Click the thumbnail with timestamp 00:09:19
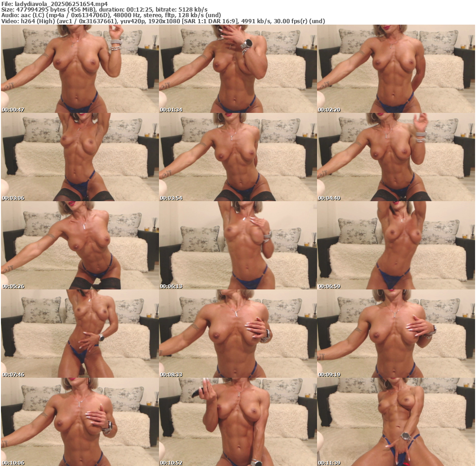 click(x=396, y=334)
